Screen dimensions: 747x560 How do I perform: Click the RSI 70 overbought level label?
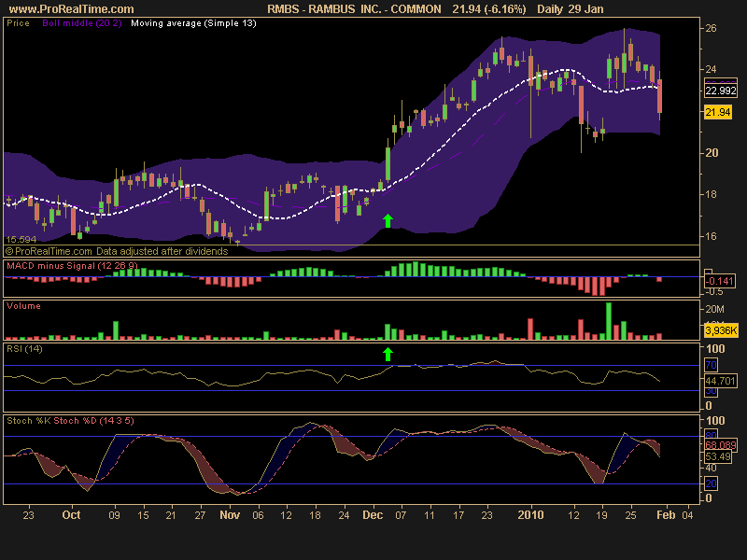coord(711,365)
